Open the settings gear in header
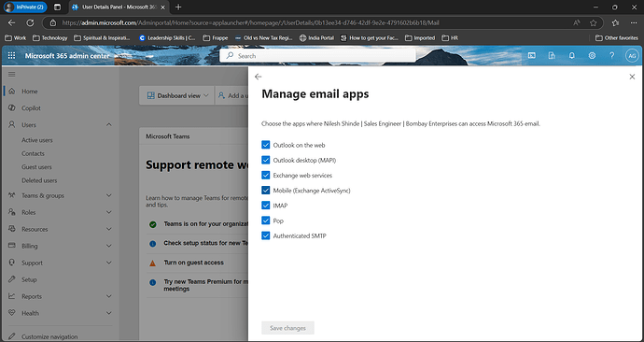 click(x=592, y=55)
